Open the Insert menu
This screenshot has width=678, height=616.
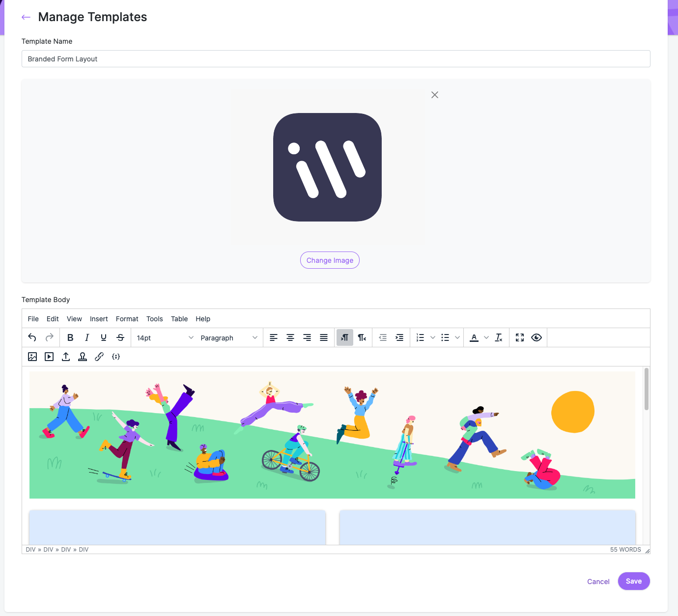click(x=99, y=319)
